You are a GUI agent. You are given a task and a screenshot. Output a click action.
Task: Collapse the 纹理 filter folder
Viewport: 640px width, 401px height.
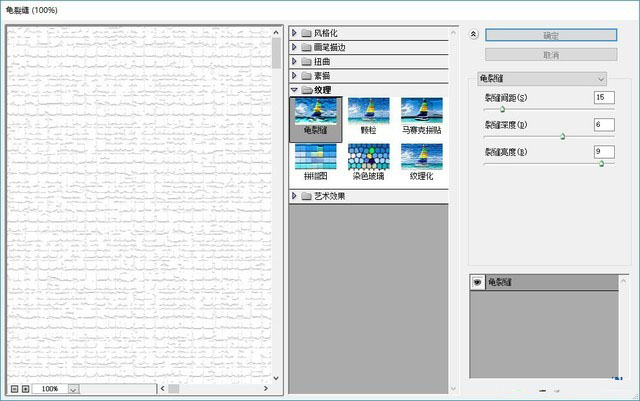pos(295,89)
